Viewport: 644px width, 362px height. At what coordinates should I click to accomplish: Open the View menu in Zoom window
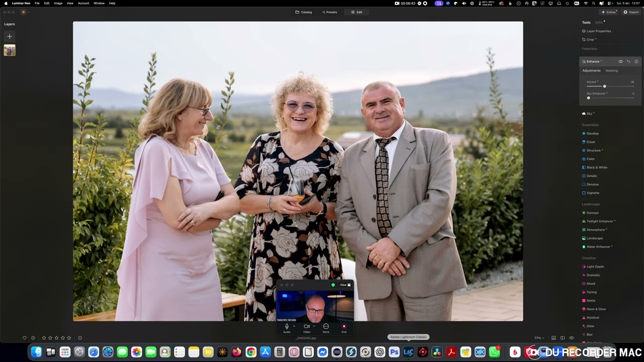pos(345,285)
